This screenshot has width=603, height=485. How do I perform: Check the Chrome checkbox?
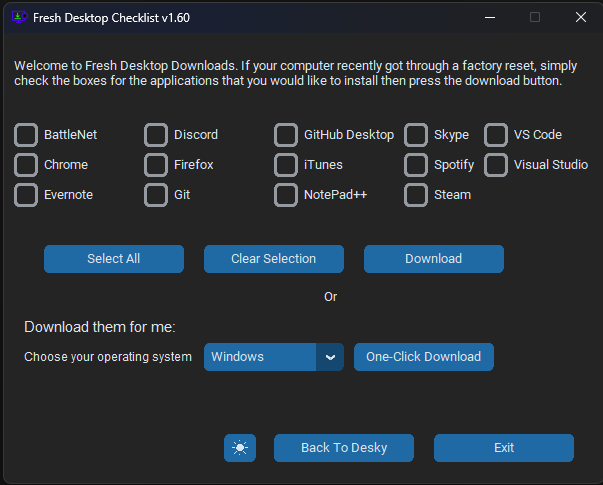point(26,165)
